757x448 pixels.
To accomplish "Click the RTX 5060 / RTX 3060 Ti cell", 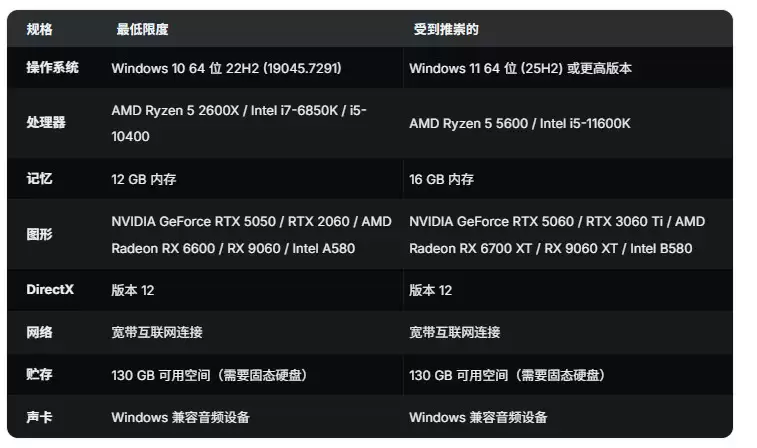I will point(557,235).
